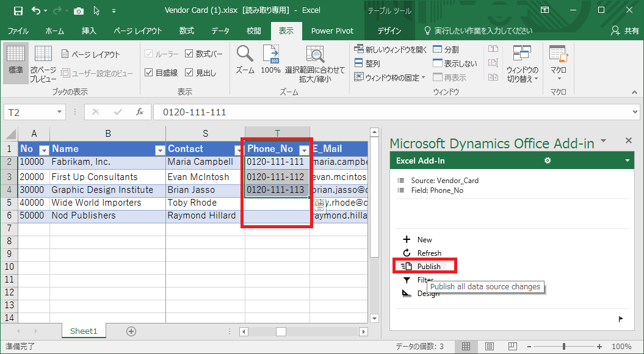Viewport: 644px width, 354px height.
Task: Click the select-all corner of the grid
Action: [x=9, y=134]
